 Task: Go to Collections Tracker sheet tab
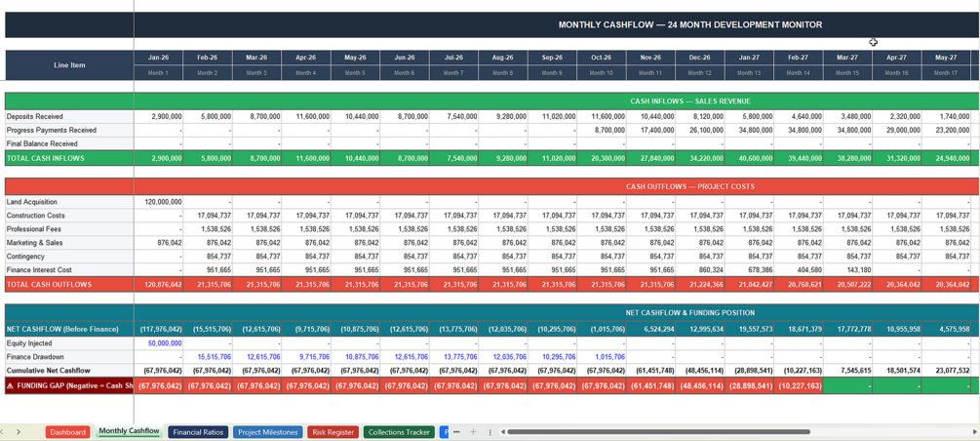[x=399, y=432]
